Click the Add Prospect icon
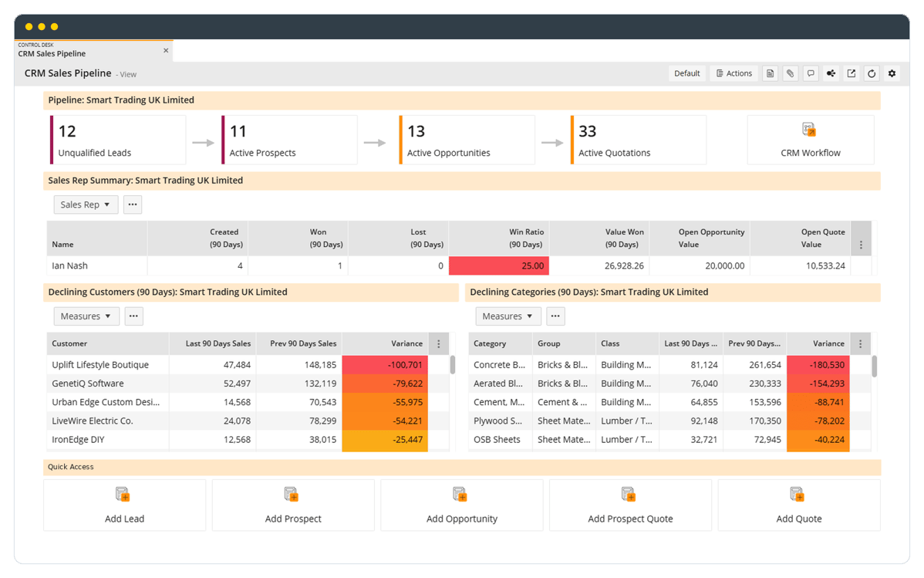The height and width of the screenshot is (578, 924). [x=291, y=494]
